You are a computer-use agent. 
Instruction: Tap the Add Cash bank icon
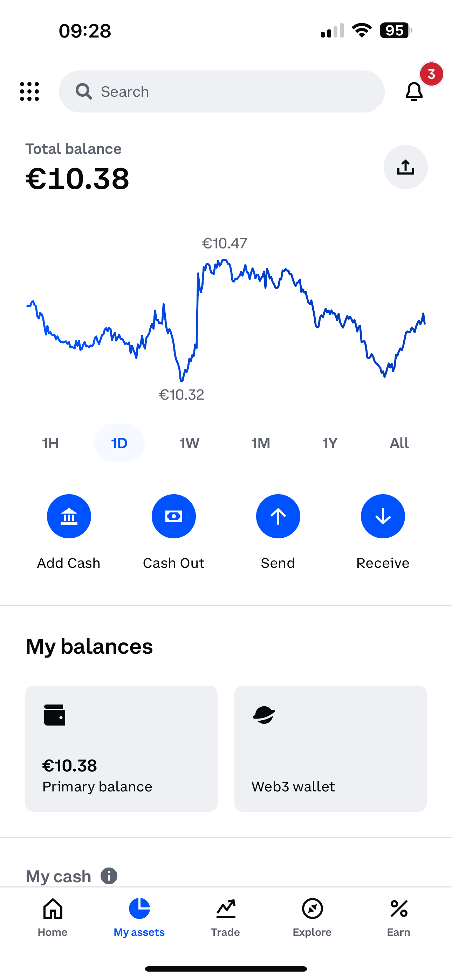(69, 516)
